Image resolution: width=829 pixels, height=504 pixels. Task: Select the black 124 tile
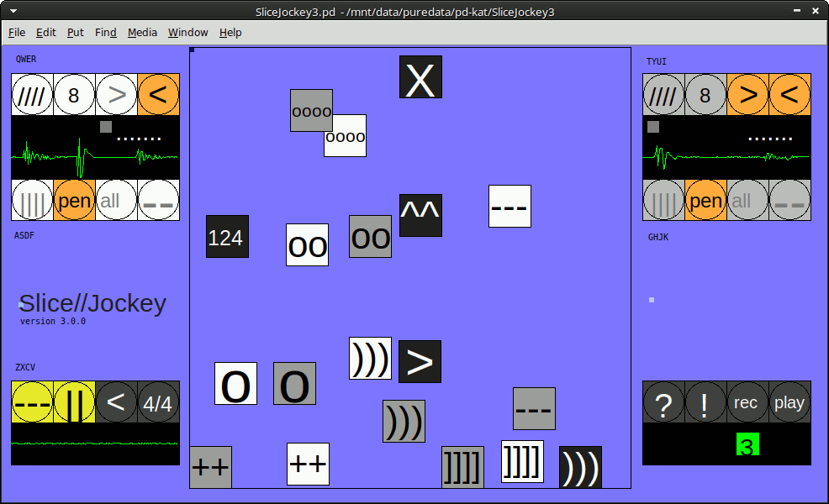227,237
